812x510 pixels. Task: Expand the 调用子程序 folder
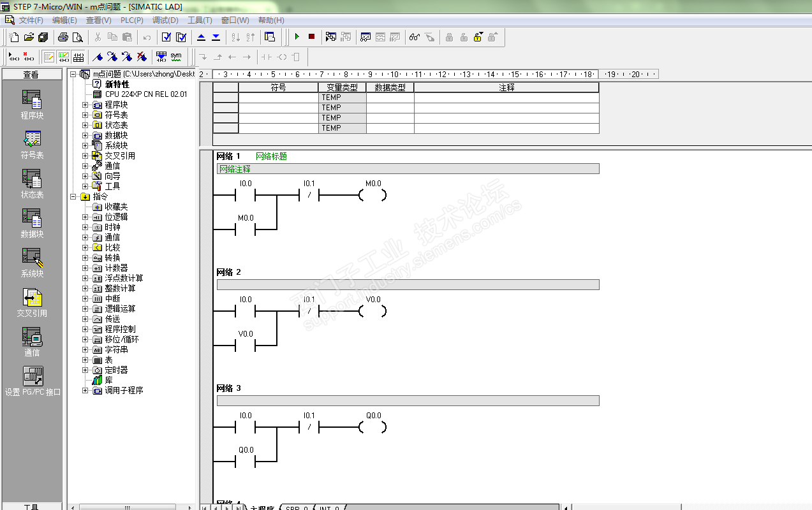click(x=85, y=390)
